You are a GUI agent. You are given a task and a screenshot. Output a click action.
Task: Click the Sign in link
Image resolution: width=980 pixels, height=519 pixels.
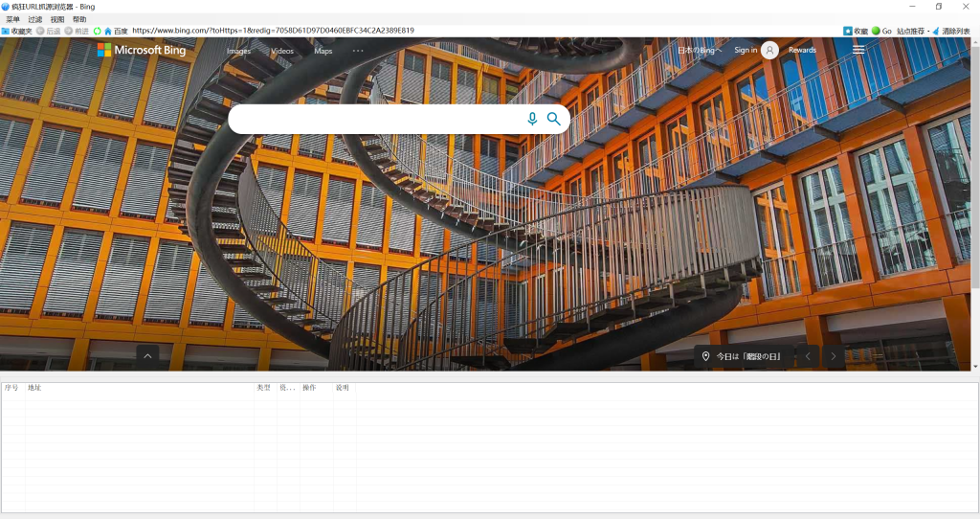(x=746, y=50)
